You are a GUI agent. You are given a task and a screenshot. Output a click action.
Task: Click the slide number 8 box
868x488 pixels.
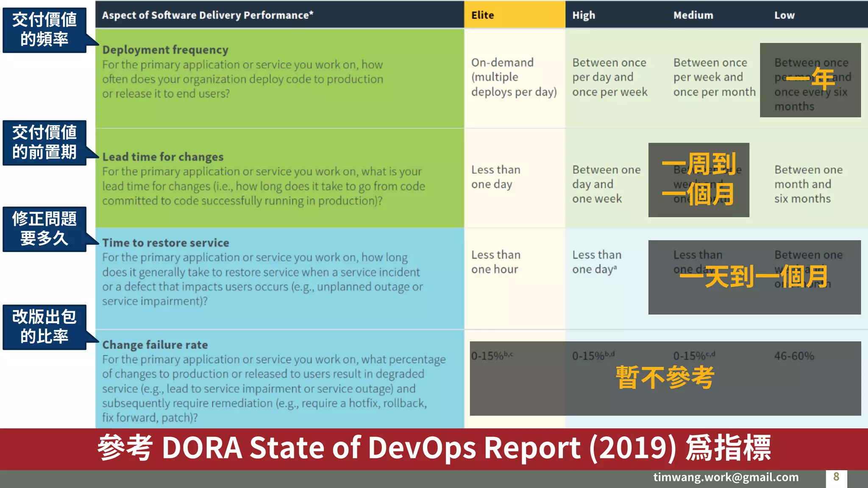tap(836, 477)
